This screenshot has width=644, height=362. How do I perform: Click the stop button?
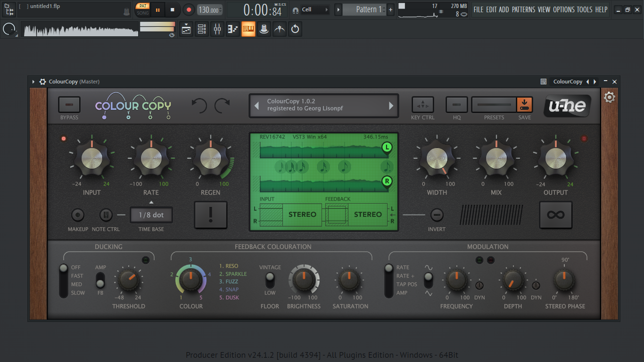tap(173, 9)
